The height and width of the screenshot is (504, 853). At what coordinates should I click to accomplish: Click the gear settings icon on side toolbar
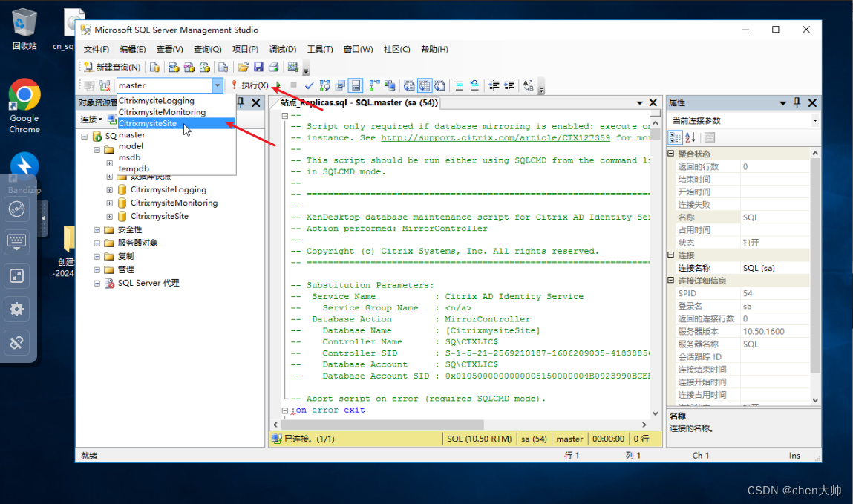(17, 310)
